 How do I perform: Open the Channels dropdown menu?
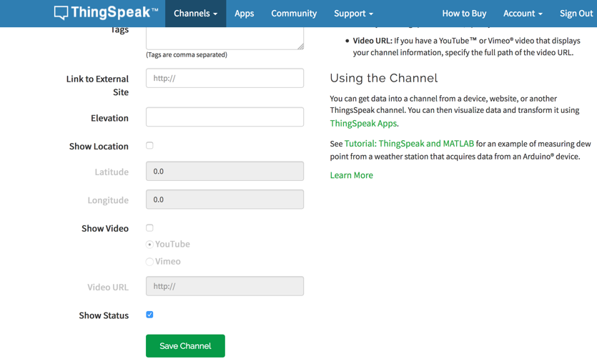click(195, 14)
